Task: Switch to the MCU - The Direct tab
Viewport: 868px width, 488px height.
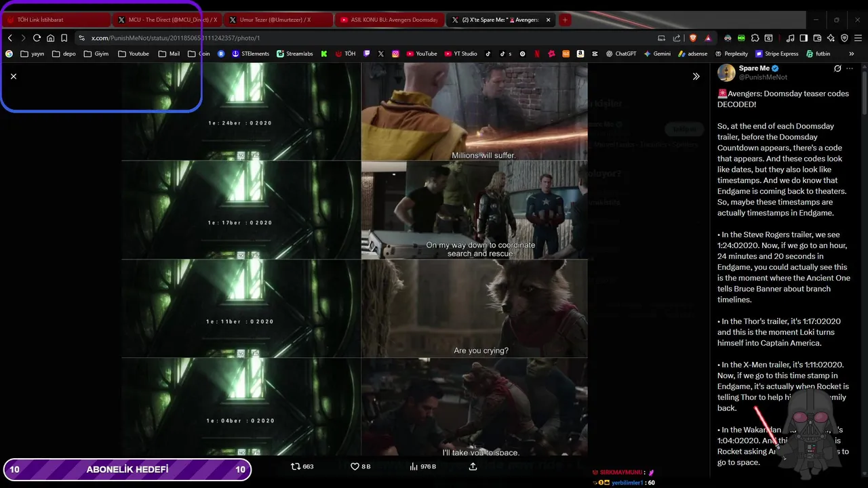Action: pyautogui.click(x=166, y=20)
